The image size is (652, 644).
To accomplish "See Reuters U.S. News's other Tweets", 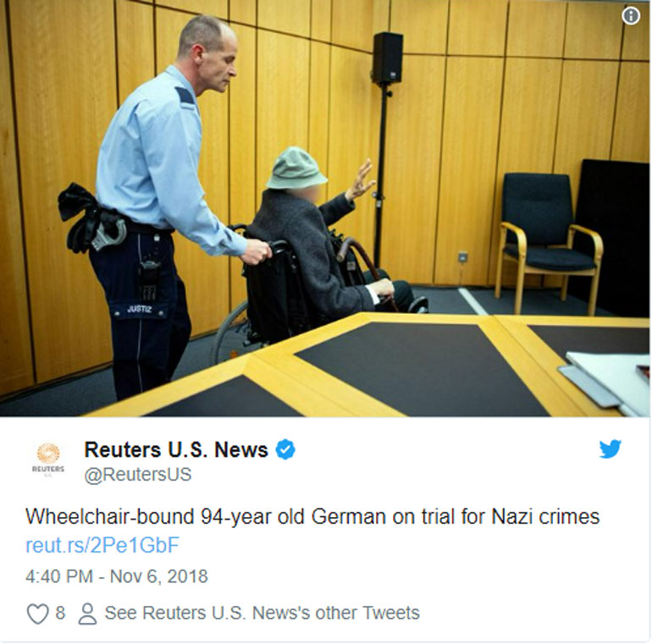I will pos(262,613).
